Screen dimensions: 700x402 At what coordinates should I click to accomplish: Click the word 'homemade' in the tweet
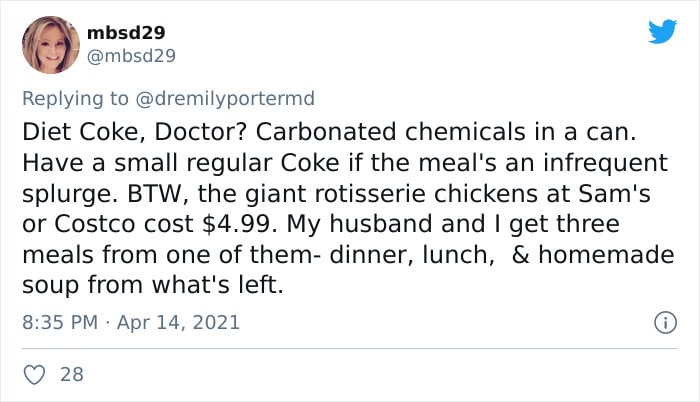[x=606, y=255]
